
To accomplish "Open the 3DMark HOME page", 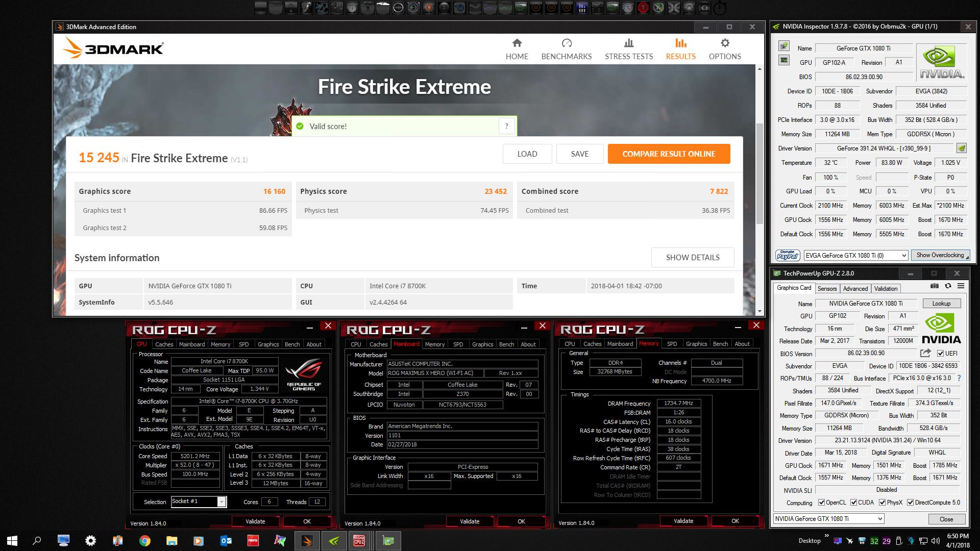I will click(x=517, y=49).
